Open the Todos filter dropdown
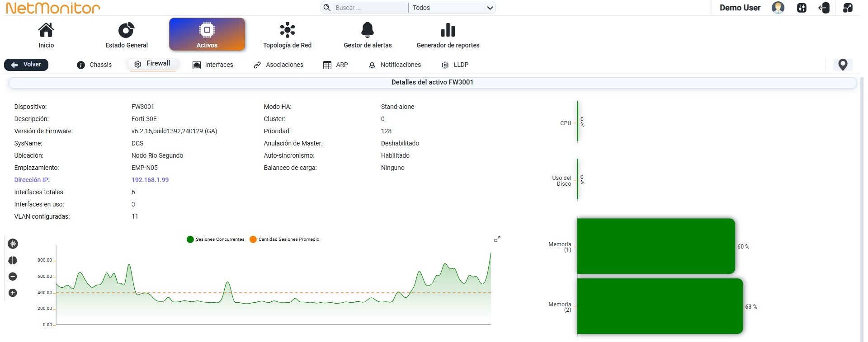 [452, 8]
